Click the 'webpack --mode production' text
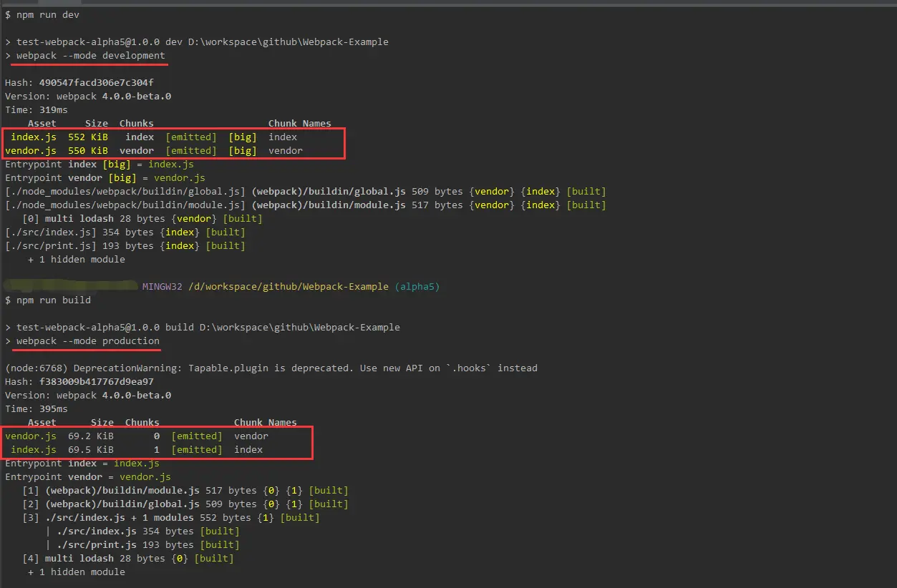Image resolution: width=897 pixels, height=588 pixels. click(87, 341)
